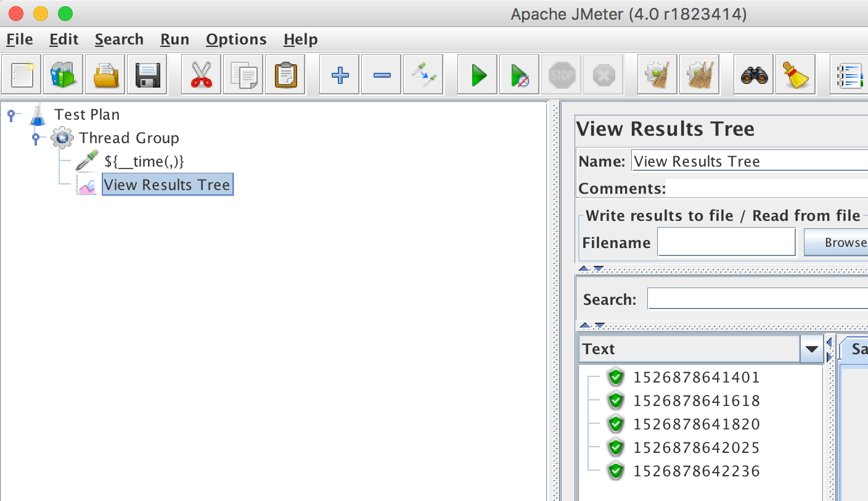Click the Open file folder icon

click(105, 75)
